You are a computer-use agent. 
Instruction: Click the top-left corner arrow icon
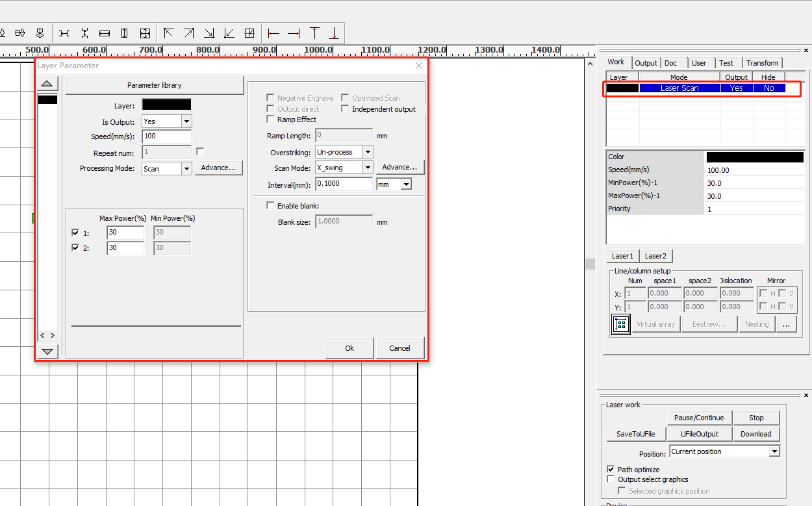(x=169, y=33)
